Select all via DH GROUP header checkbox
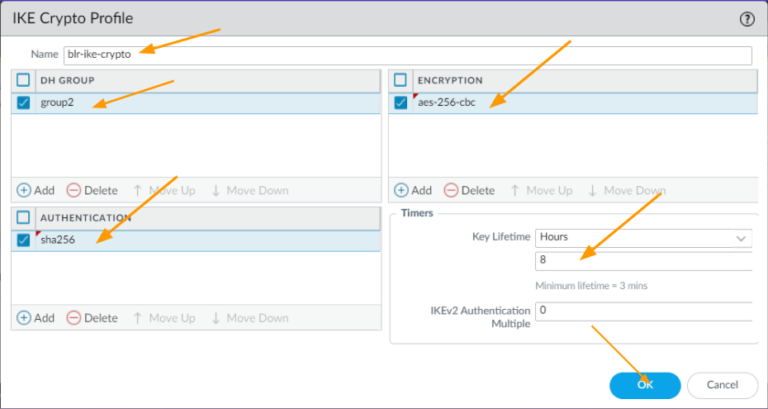 (24, 80)
